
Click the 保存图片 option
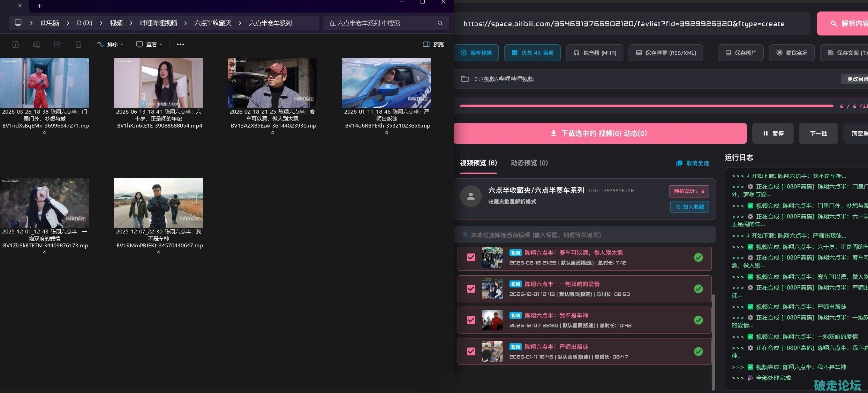[741, 53]
